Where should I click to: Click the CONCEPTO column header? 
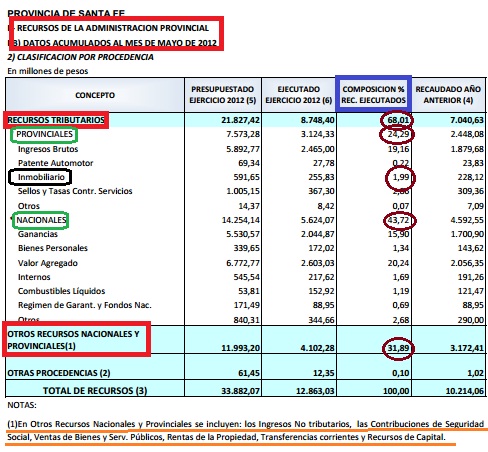point(95,95)
